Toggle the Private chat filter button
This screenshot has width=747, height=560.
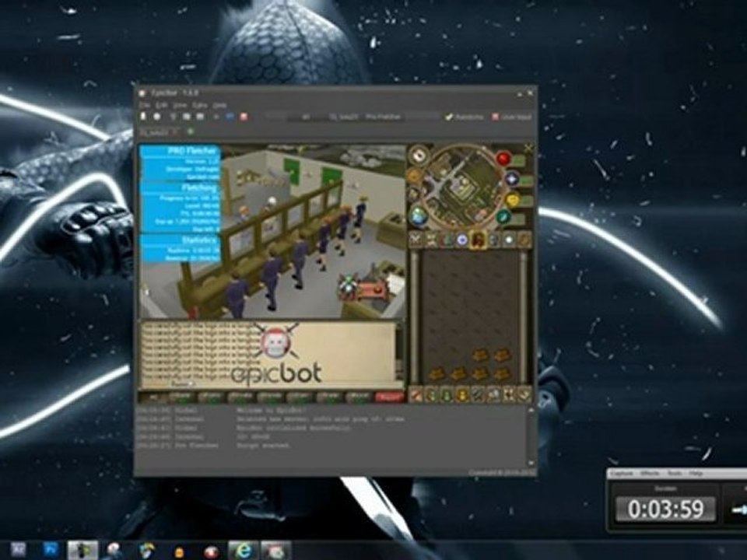[241, 397]
